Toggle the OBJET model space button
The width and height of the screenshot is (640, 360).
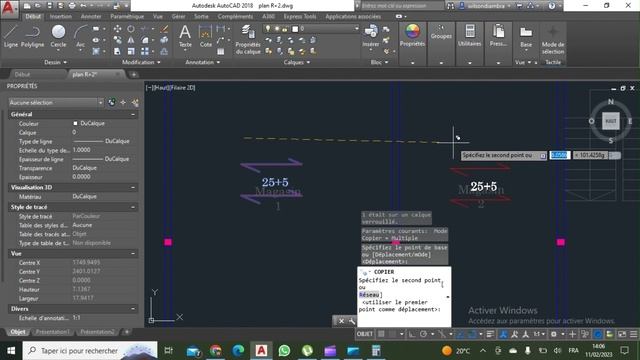[364, 334]
